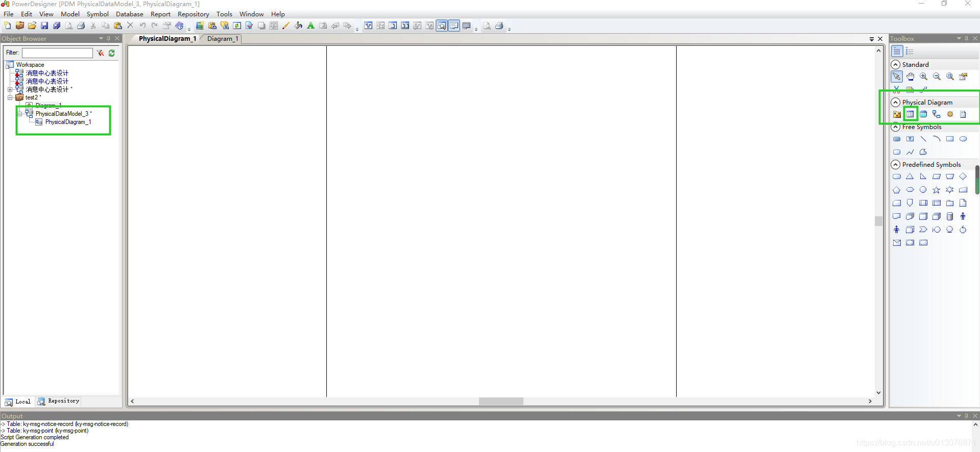This screenshot has height=452, width=980.
Task: Select the View tool in Physical Diagram
Action: 923,114
